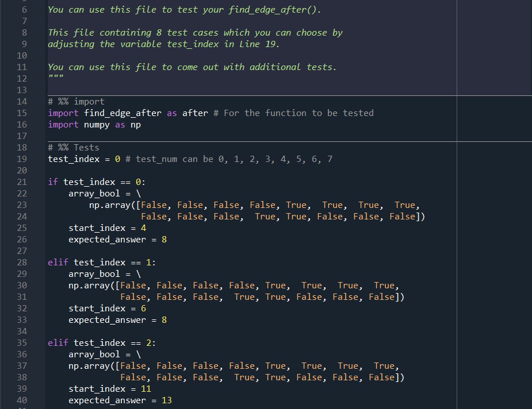
Task: Click line number 19 in the gutter
Action: click(22, 159)
